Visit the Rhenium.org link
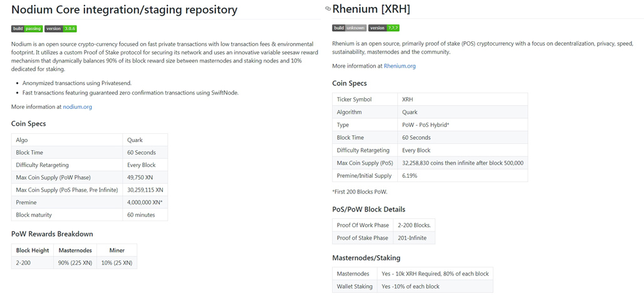Viewport: 644px width, 296px height. [400, 66]
